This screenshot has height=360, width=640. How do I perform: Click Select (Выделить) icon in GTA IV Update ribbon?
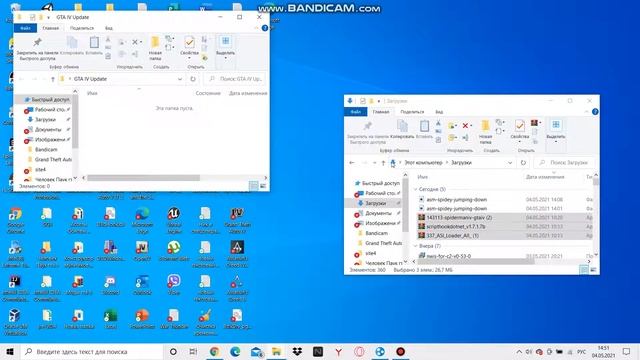point(225,42)
